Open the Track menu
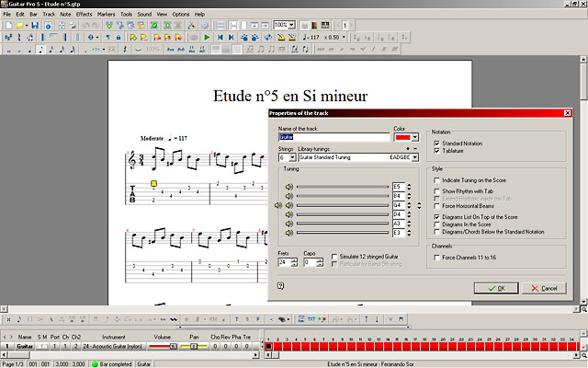The width and height of the screenshot is (588, 368). [x=49, y=15]
